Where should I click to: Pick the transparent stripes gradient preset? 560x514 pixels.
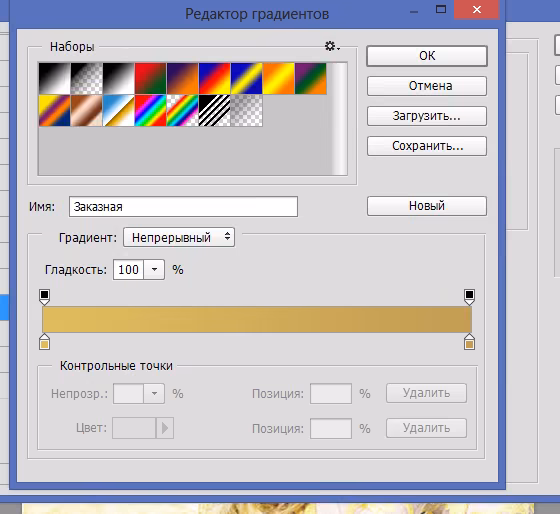coord(214,110)
